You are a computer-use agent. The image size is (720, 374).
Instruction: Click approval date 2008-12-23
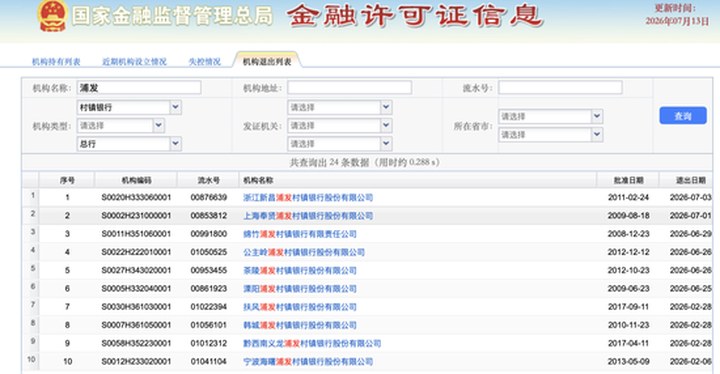tap(629, 234)
